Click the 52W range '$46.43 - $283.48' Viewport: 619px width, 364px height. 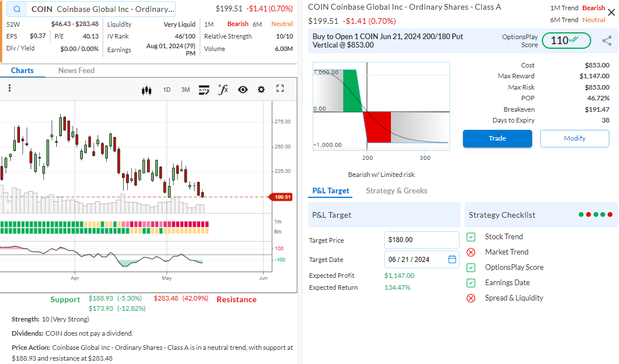pos(75,24)
